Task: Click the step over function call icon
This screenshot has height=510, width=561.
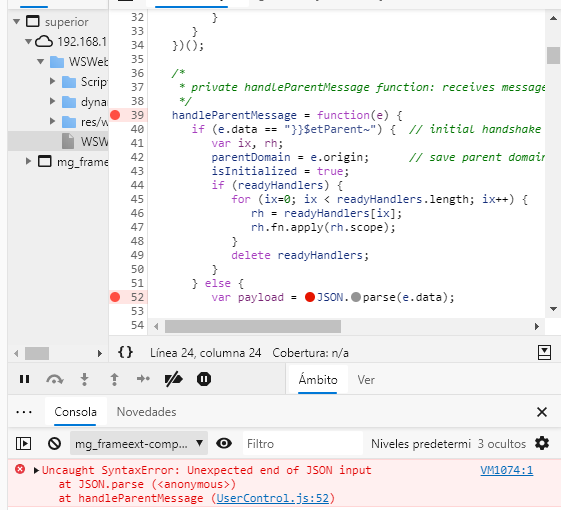Action: tap(55, 379)
